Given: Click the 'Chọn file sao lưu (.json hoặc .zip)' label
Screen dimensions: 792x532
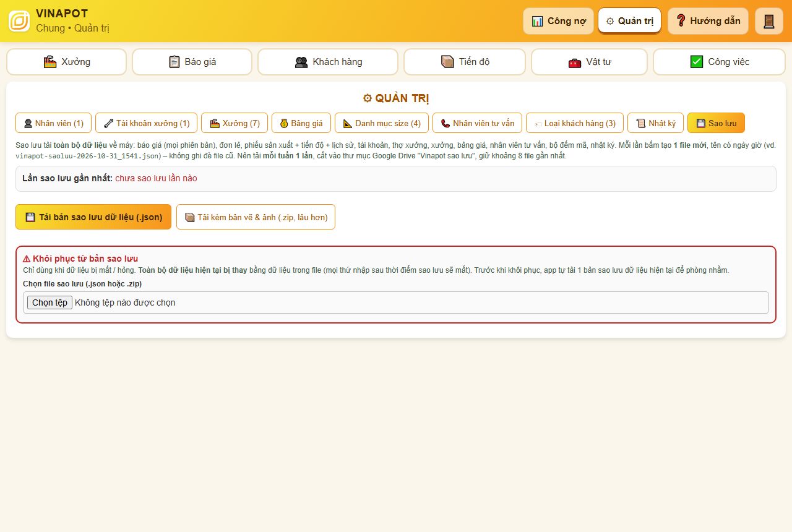Looking at the screenshot, I should tap(82, 284).
